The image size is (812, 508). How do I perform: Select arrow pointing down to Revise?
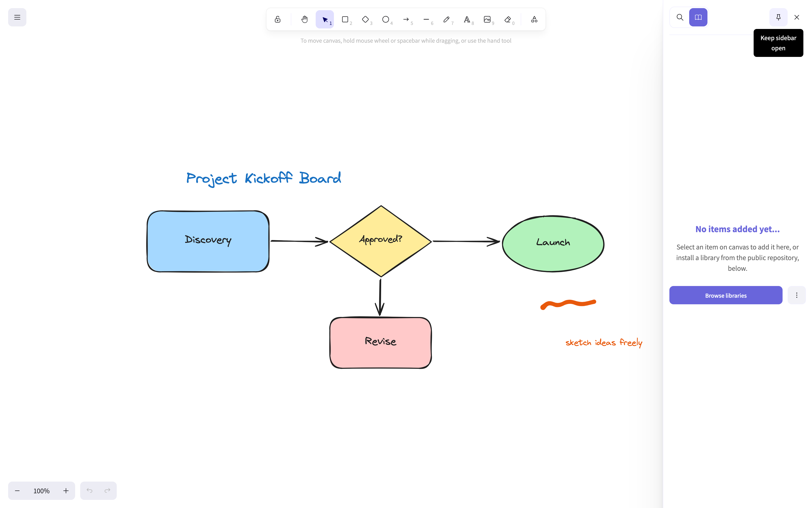tap(380, 297)
